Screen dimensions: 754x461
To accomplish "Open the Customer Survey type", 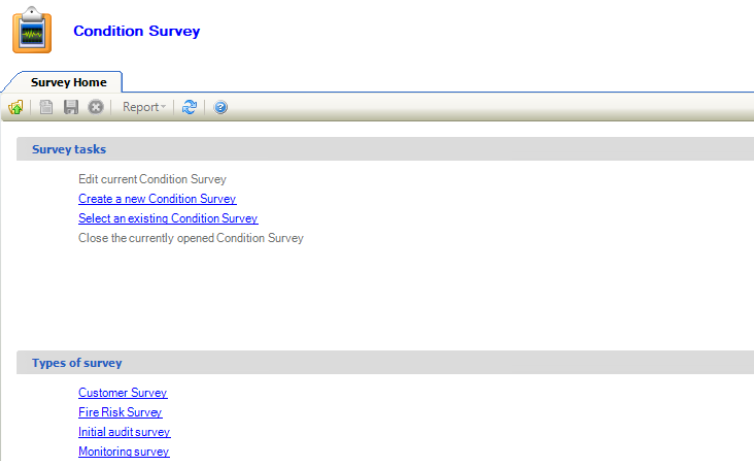I will [x=123, y=393].
